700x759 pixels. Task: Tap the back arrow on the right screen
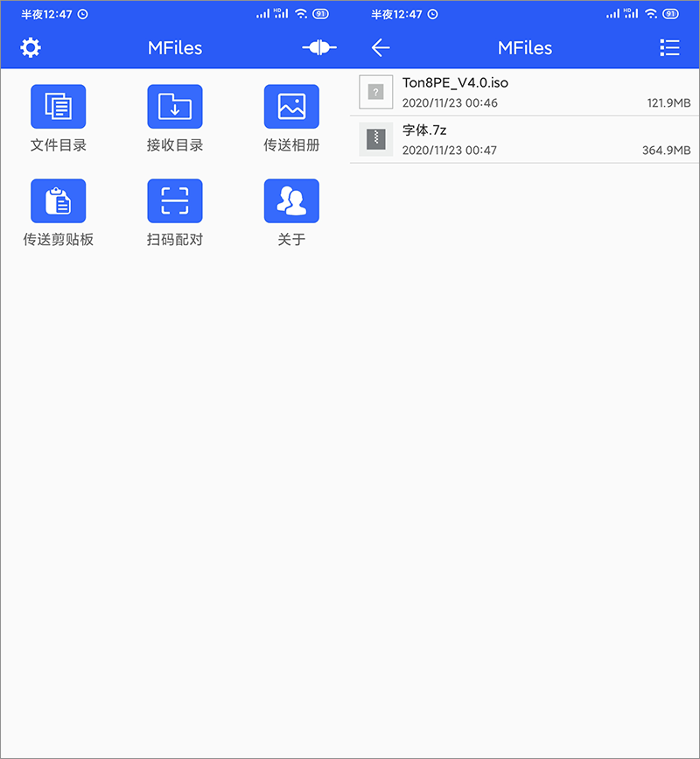click(x=381, y=47)
